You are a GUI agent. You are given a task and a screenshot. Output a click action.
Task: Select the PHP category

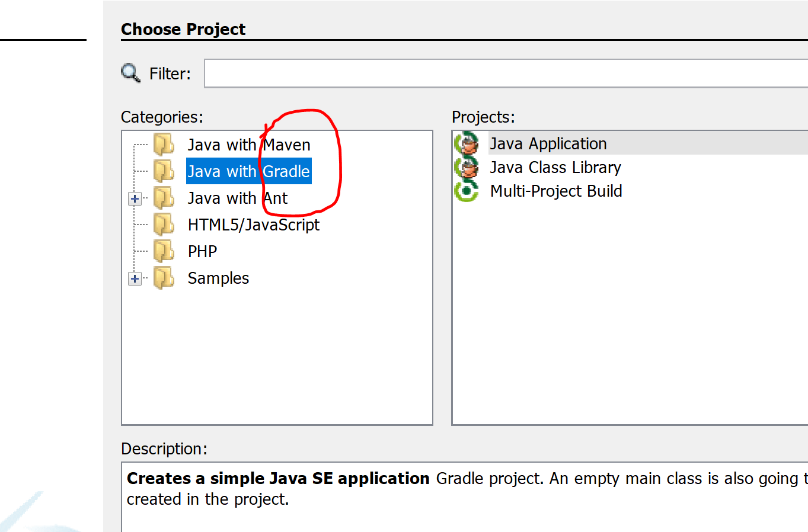202,251
